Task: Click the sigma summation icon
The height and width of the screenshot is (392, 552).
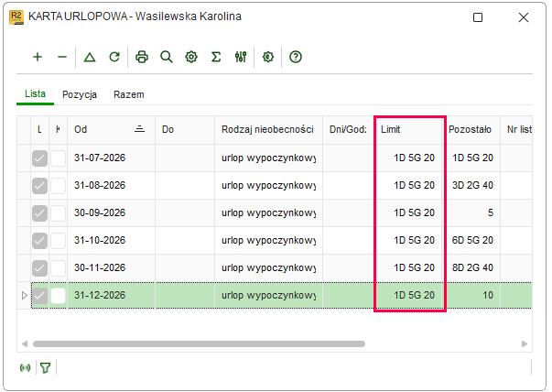Action: click(x=216, y=57)
